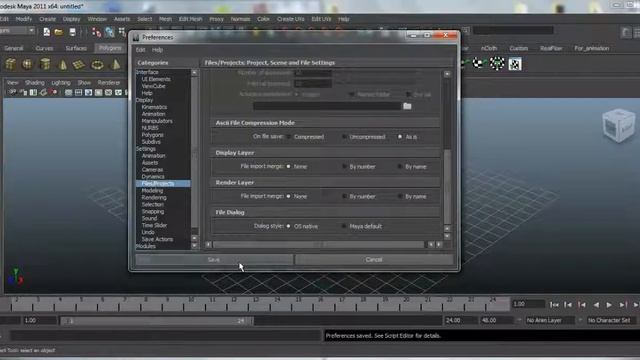640x360 pixels.
Task: Select Maya default dialog style radio
Action: pyautogui.click(x=344, y=226)
